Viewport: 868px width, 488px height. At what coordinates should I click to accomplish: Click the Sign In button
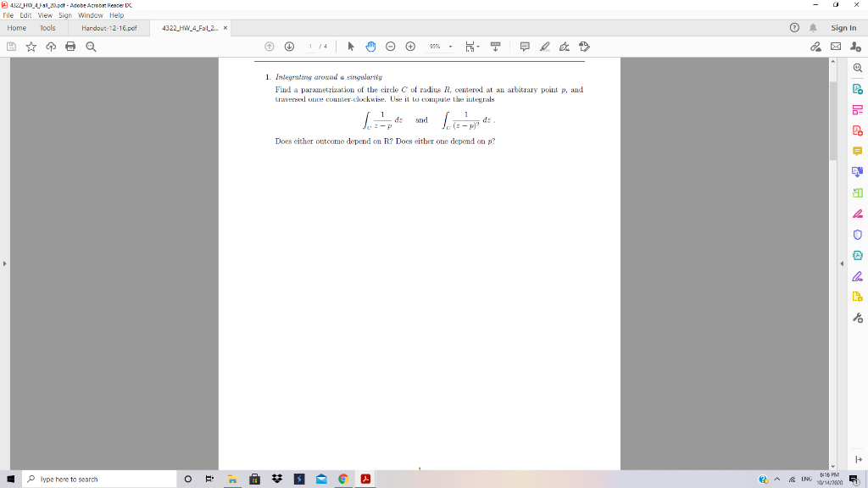(843, 27)
